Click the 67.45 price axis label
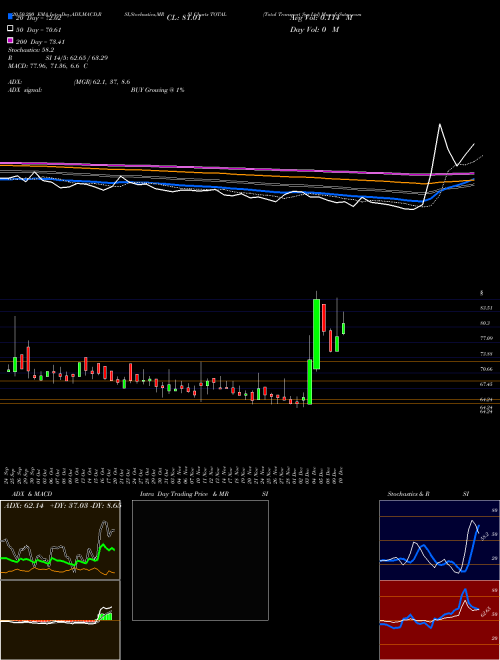 (486, 384)
